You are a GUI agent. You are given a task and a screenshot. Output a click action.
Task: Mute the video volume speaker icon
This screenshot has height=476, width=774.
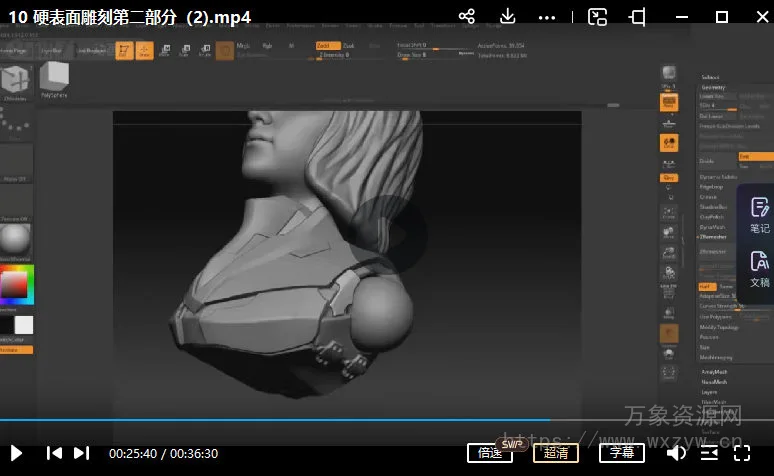(x=677, y=453)
